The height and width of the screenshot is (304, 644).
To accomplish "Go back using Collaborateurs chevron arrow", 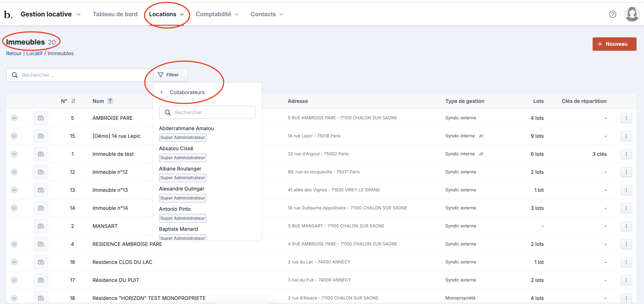I will click(x=162, y=92).
